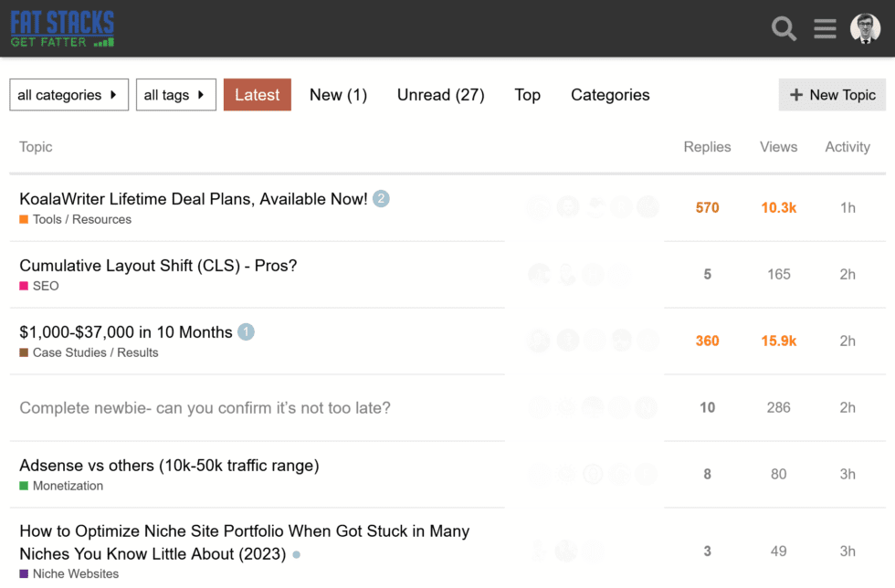Click the Fat Stacks logo
Screen dimensions: 895x588
61,28
